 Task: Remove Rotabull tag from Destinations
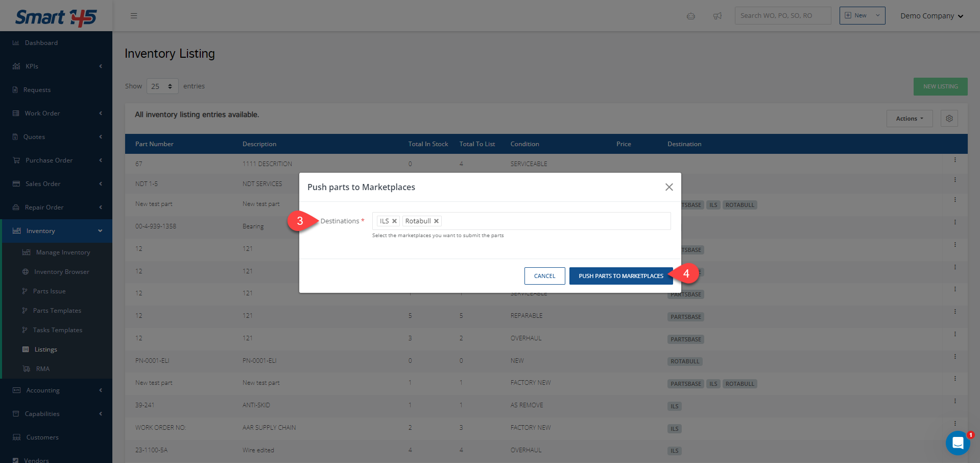[x=436, y=221]
